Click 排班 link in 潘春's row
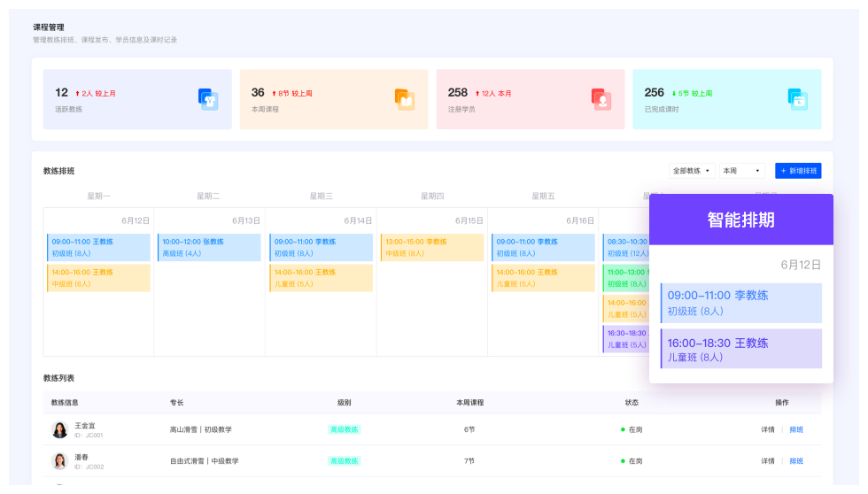Screen dimensions: 868x494 tap(796, 460)
